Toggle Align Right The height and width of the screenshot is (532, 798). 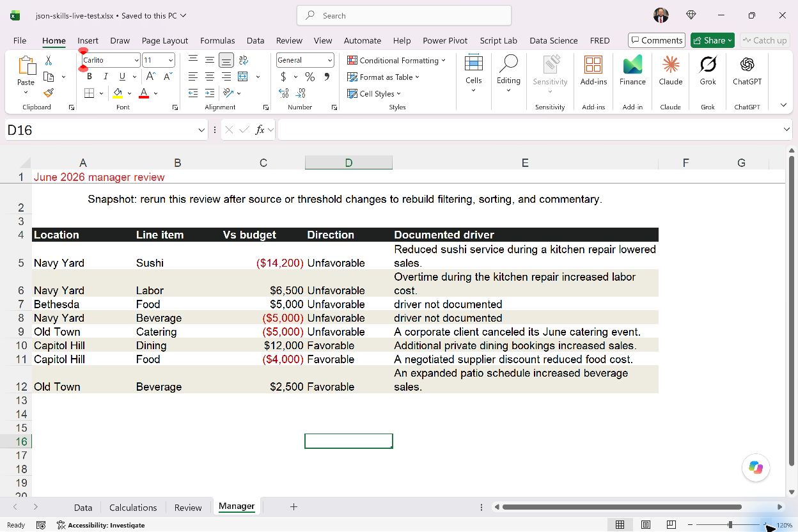(x=226, y=77)
